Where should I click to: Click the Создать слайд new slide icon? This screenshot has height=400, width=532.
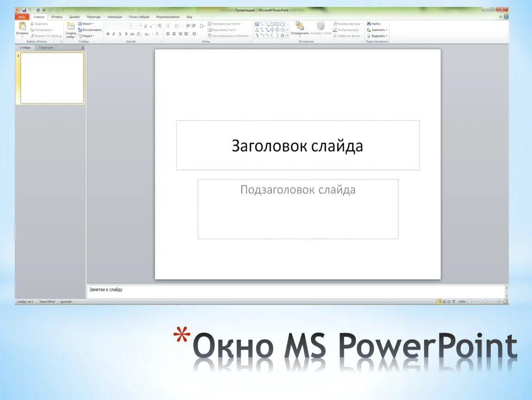[x=70, y=26]
